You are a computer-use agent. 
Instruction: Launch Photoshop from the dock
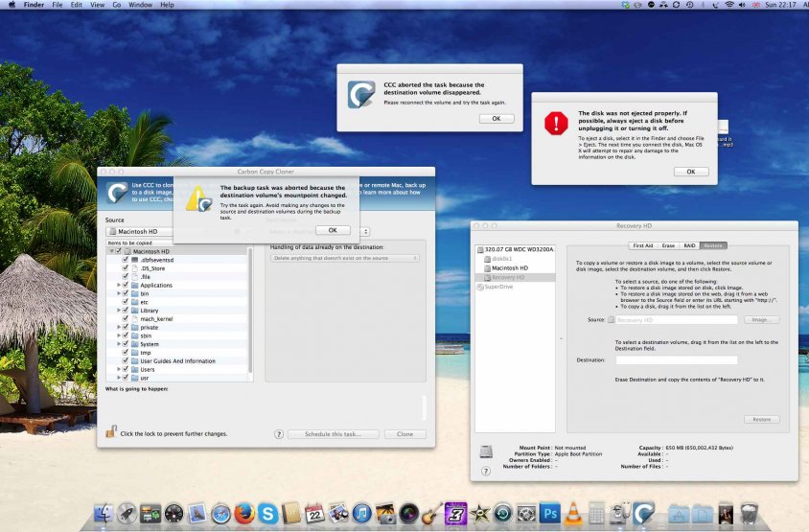[550, 514]
